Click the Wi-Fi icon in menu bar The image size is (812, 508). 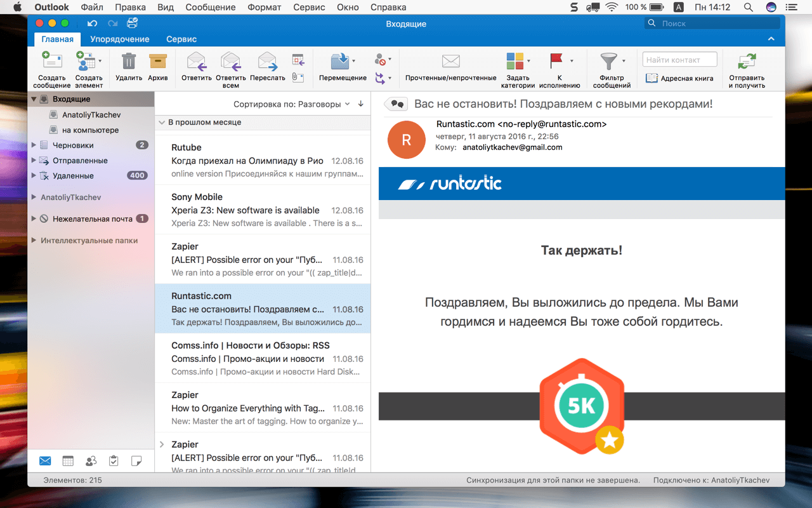click(x=612, y=8)
